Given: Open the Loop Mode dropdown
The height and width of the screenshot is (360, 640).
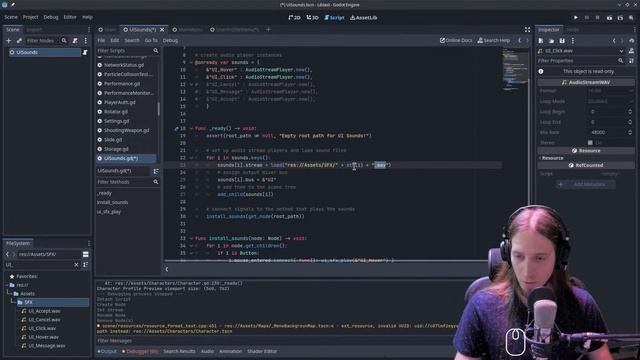Looking at the screenshot, I should (x=610, y=101).
